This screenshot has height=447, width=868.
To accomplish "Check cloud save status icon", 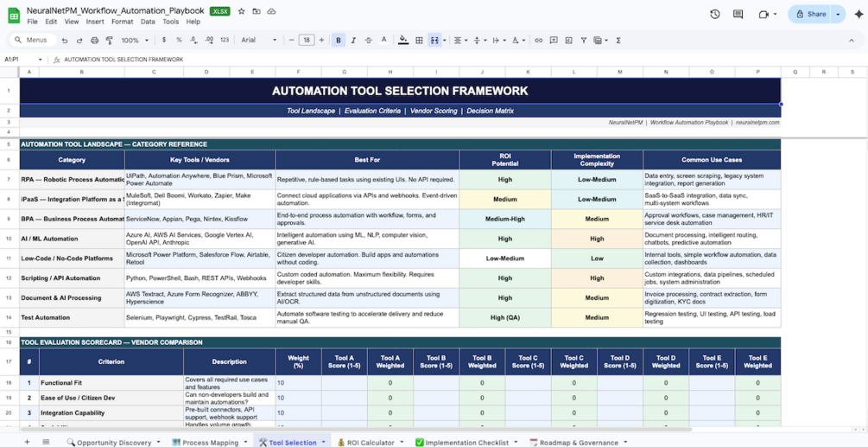I will [271, 11].
